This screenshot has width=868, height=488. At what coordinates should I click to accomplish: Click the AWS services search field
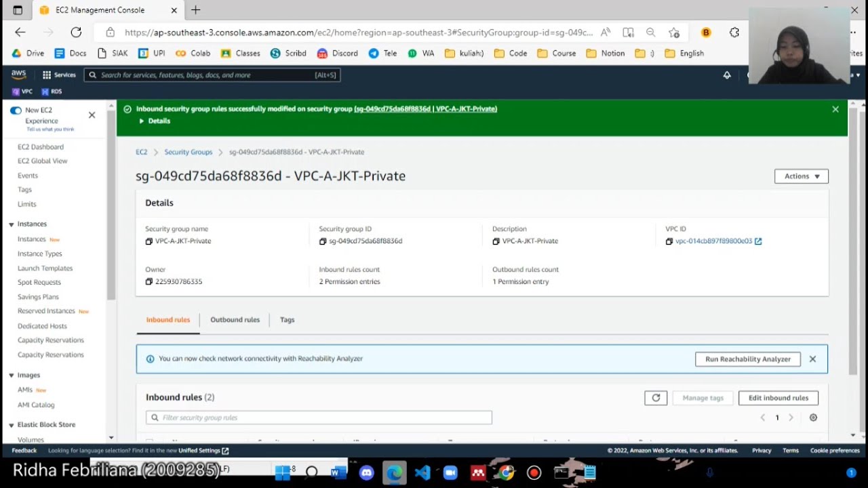(x=212, y=75)
